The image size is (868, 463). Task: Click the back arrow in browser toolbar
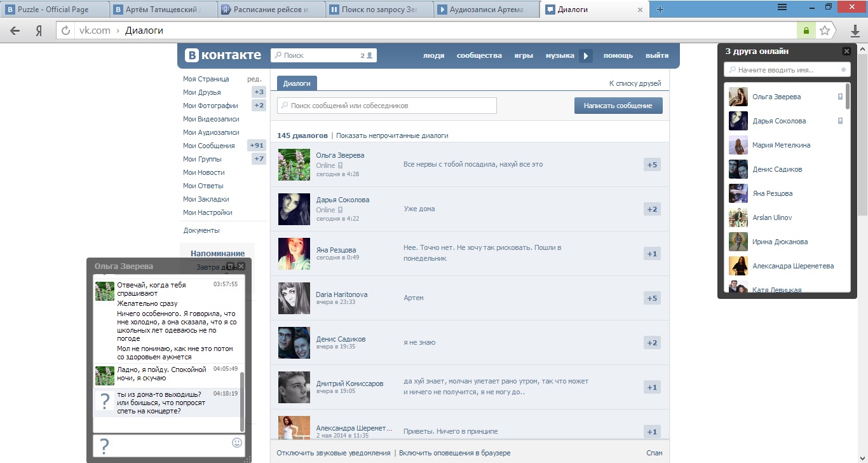[15, 31]
